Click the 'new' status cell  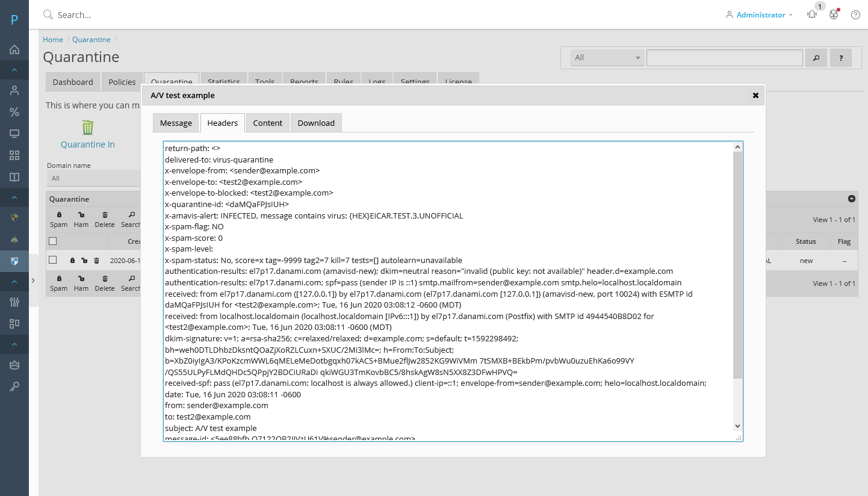pos(806,261)
